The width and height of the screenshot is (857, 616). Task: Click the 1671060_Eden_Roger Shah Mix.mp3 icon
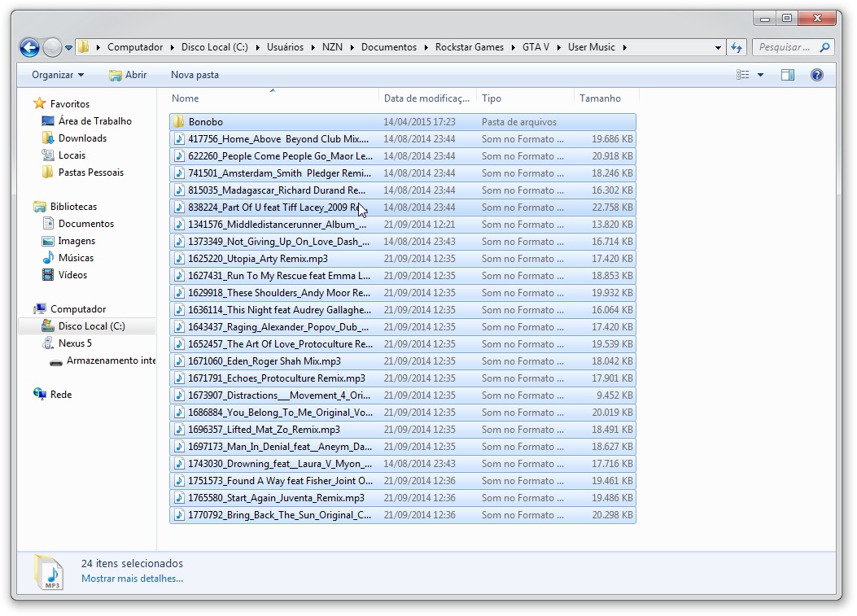point(179,360)
